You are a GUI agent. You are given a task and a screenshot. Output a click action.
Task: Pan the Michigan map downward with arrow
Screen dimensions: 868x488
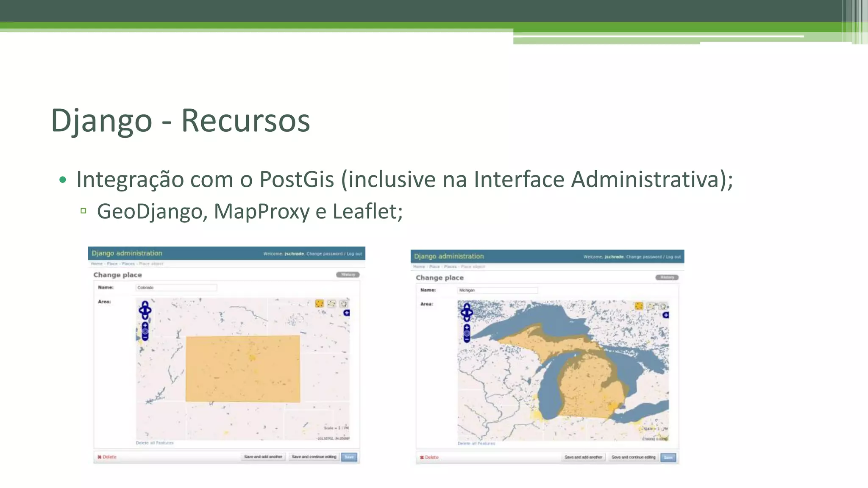(467, 319)
